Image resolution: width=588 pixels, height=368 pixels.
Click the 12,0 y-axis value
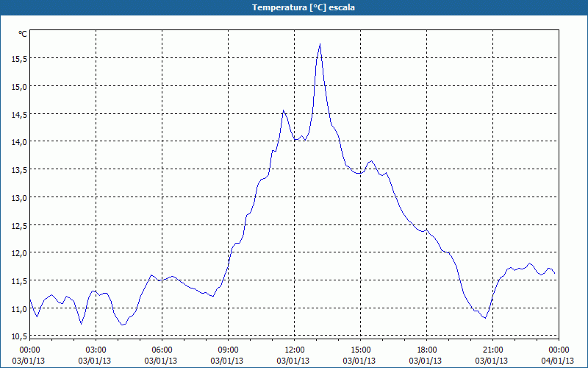[x=19, y=253]
